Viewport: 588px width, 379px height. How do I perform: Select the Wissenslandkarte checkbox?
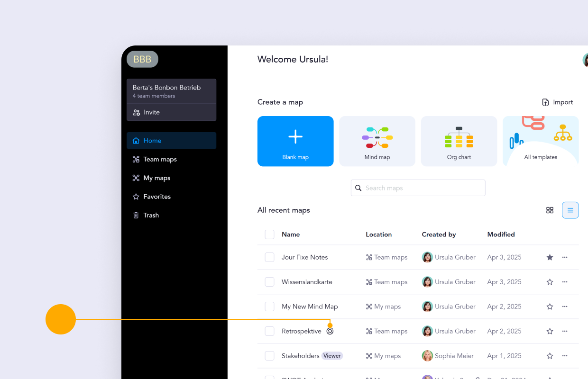[x=269, y=282]
